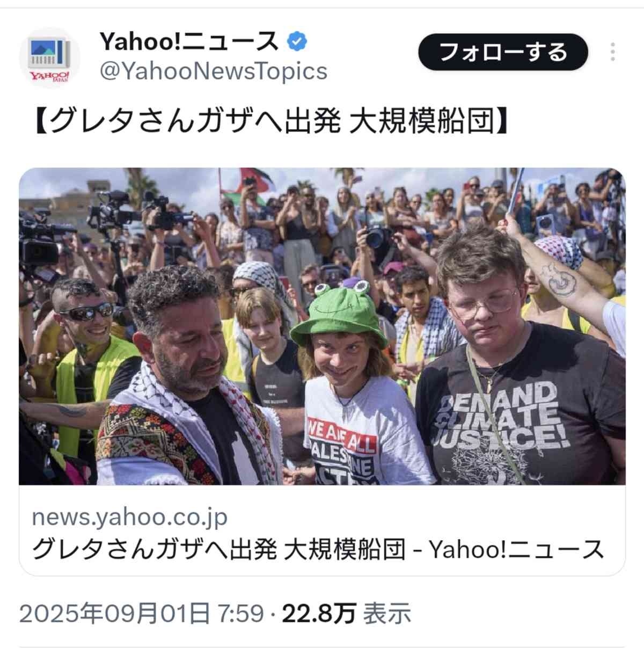The image size is (644, 648).
Task: Select the tweet headline グレタさんガザへ出発 text
Action: [193, 122]
